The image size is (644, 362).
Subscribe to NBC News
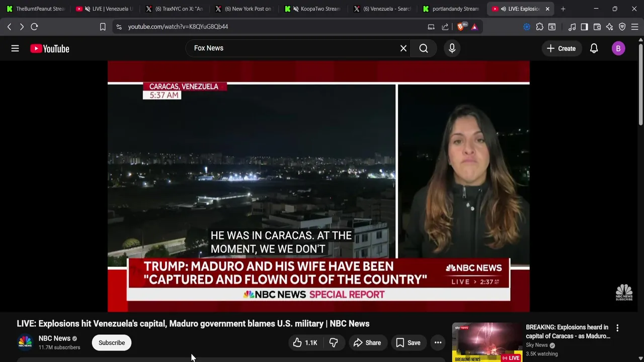[x=112, y=343]
